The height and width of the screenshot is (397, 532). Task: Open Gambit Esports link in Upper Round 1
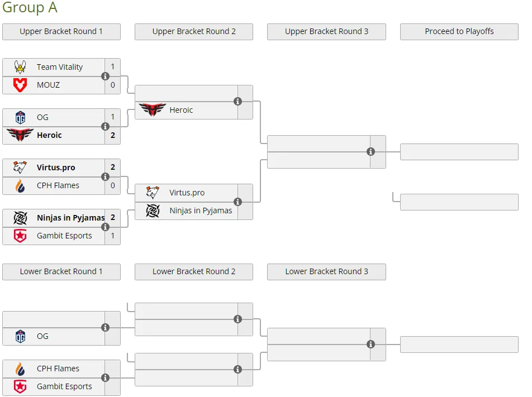tap(64, 236)
